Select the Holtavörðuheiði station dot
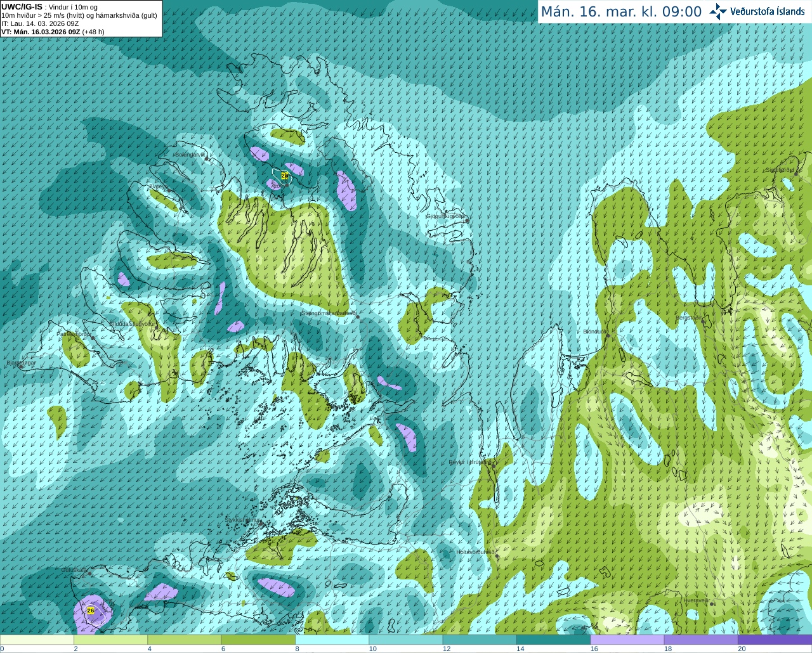 [x=497, y=557]
